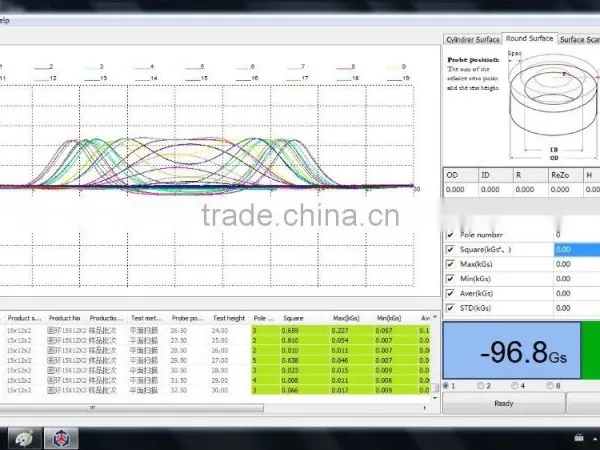Click the horizontal scrollbar thumb under the table
The height and width of the screenshot is (450, 600).
130,408
